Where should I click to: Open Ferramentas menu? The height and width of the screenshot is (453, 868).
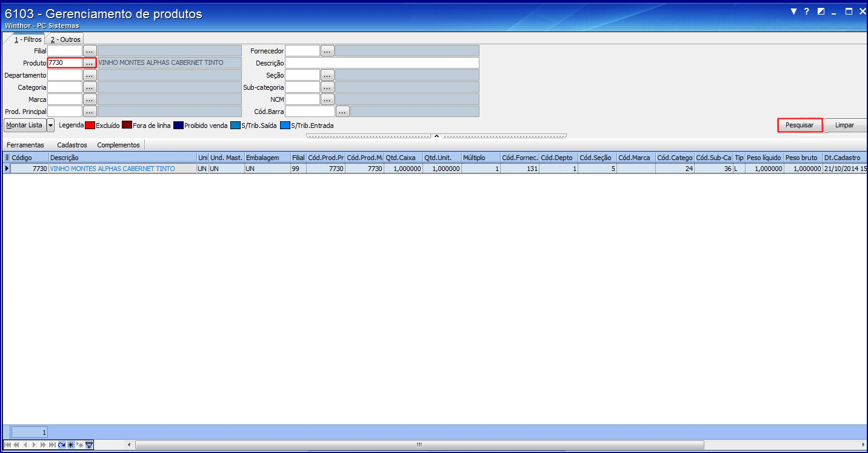tap(25, 145)
